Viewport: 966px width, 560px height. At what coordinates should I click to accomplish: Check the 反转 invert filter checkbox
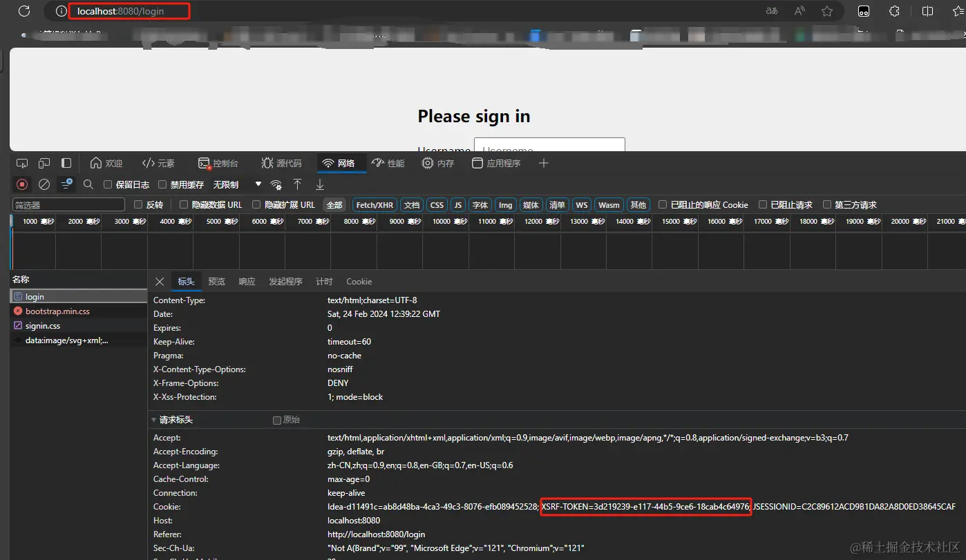point(138,205)
